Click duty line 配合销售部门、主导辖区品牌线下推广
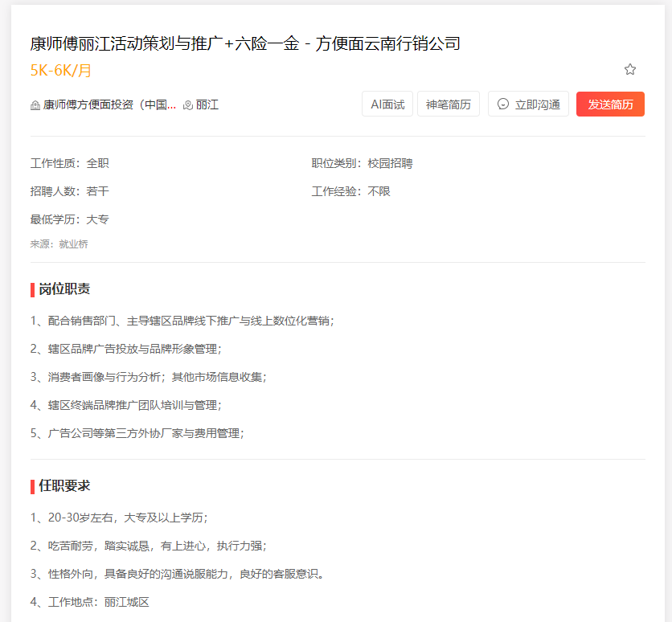Viewport: 672px width, 622px height. [182, 321]
